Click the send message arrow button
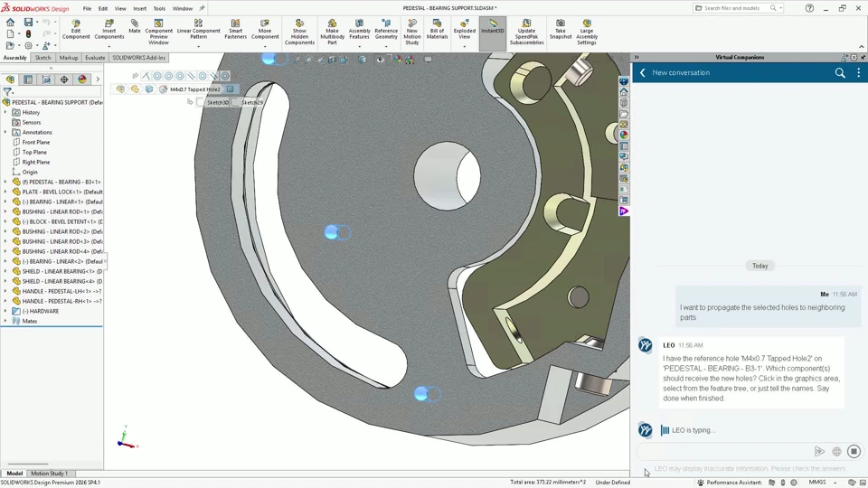 coord(819,452)
